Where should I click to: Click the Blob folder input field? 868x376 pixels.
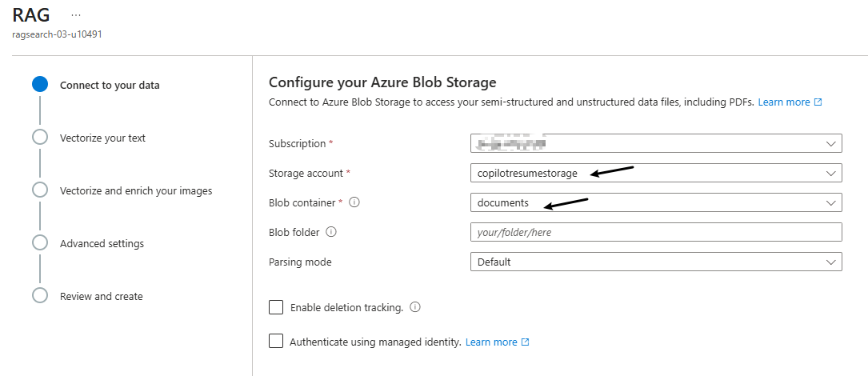click(656, 233)
